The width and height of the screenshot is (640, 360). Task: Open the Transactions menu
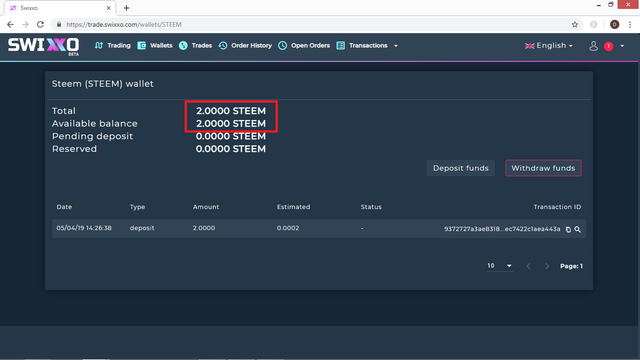(368, 45)
